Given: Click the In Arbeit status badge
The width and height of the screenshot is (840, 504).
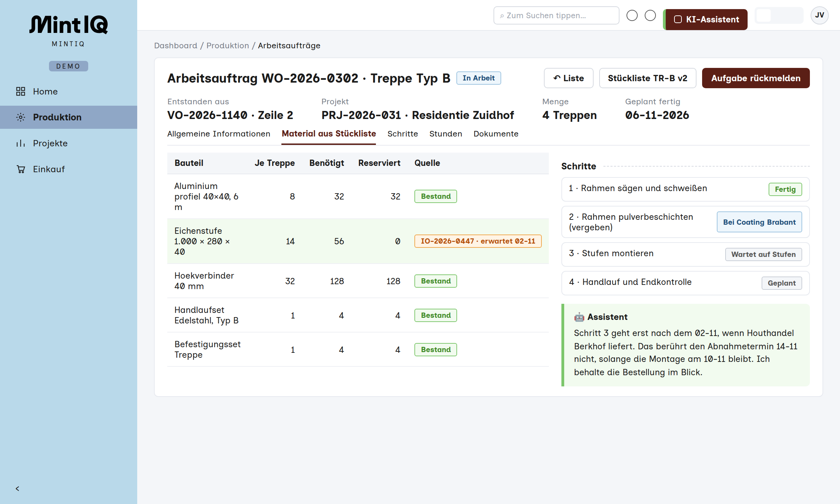Looking at the screenshot, I should pos(479,78).
